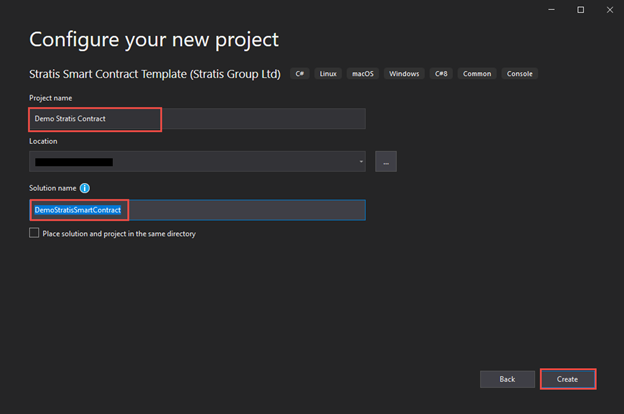Enable placing solution and project in same directory
Viewport: 624px width, 414px height.
pos(34,233)
